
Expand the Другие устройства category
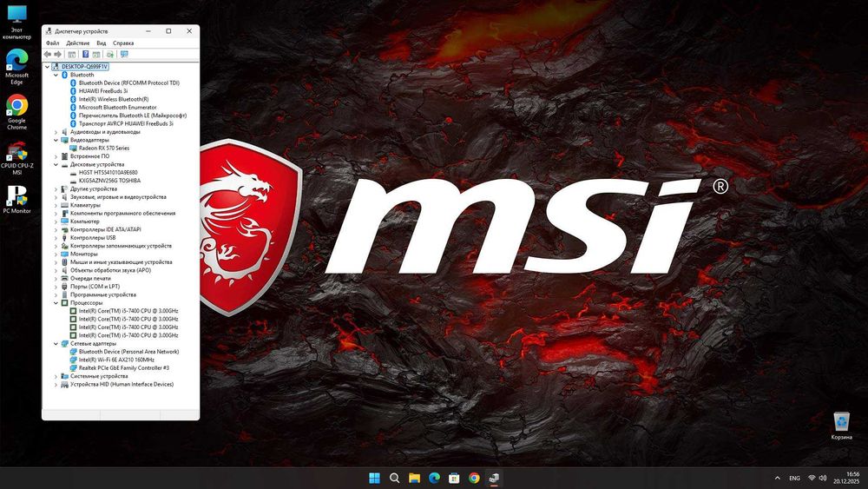pos(56,188)
